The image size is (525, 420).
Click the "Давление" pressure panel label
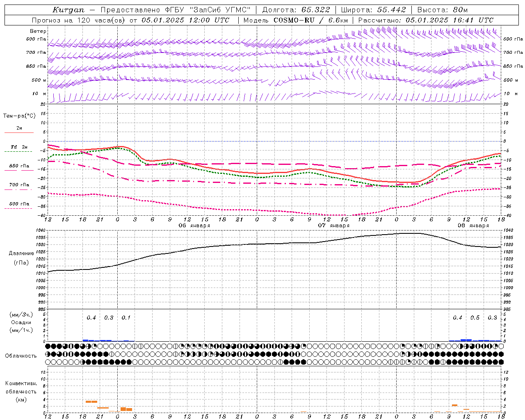tap(21, 253)
